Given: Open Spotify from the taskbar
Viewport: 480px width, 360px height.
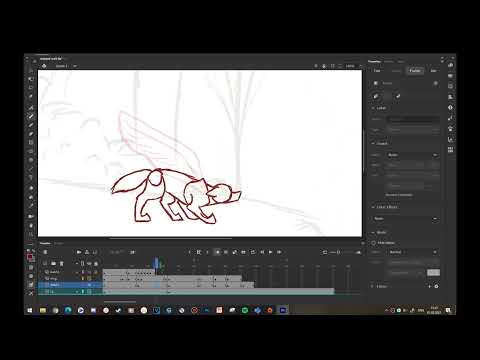Looking at the screenshot, I should (x=245, y=310).
